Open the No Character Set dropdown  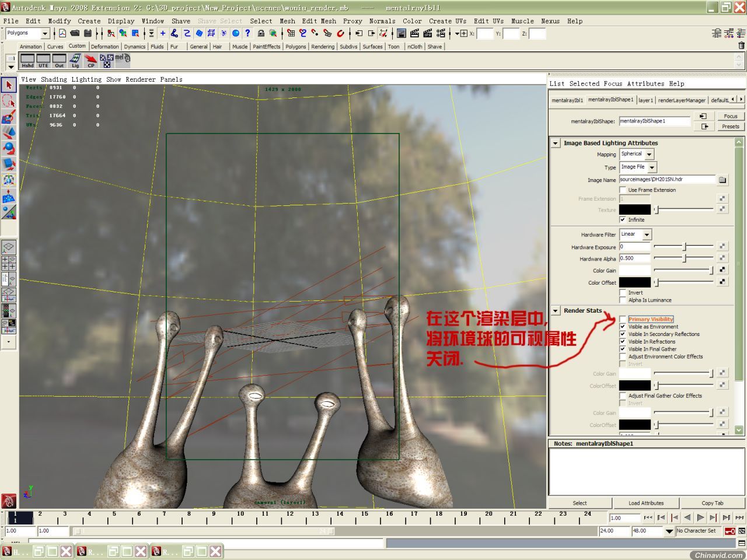pyautogui.click(x=669, y=531)
